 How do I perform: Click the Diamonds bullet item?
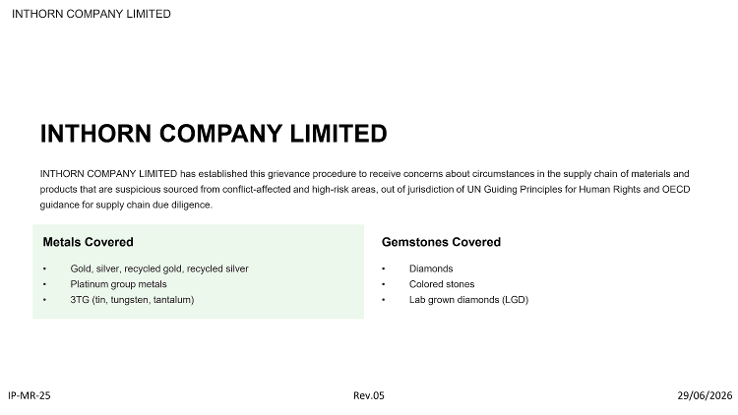coord(431,269)
